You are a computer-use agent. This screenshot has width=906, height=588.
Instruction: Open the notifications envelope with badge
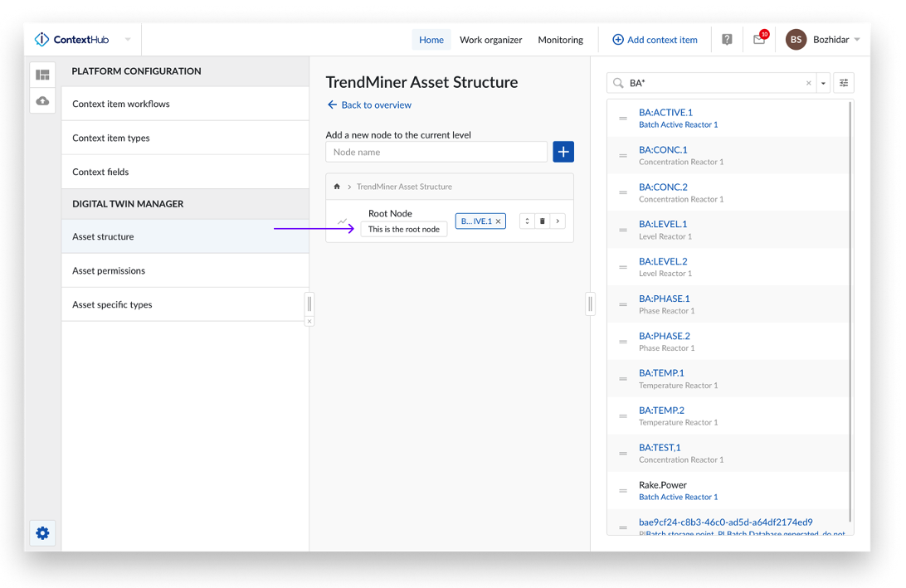coord(758,40)
